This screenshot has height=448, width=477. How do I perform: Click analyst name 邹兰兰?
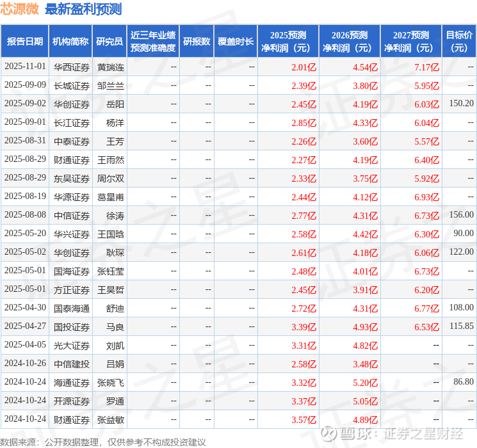click(x=110, y=86)
